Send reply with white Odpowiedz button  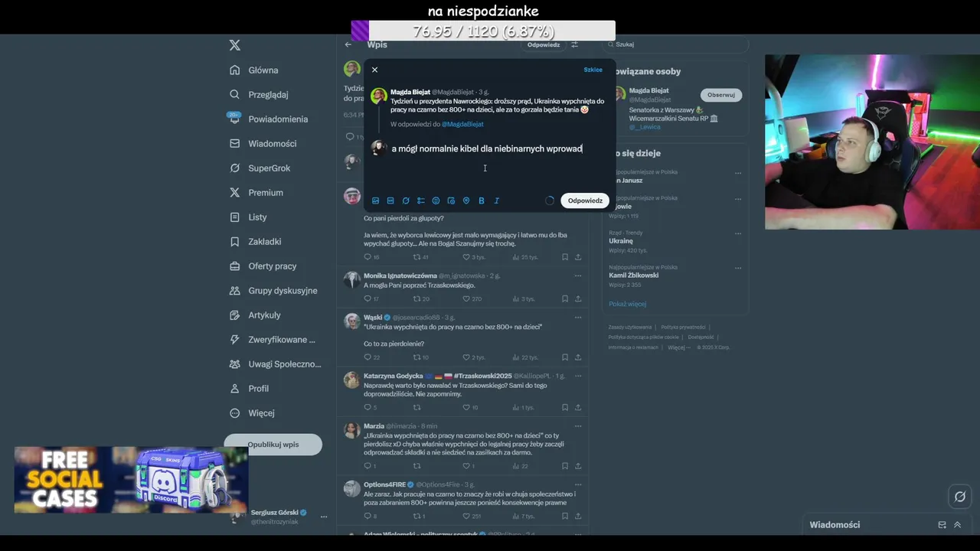click(585, 201)
